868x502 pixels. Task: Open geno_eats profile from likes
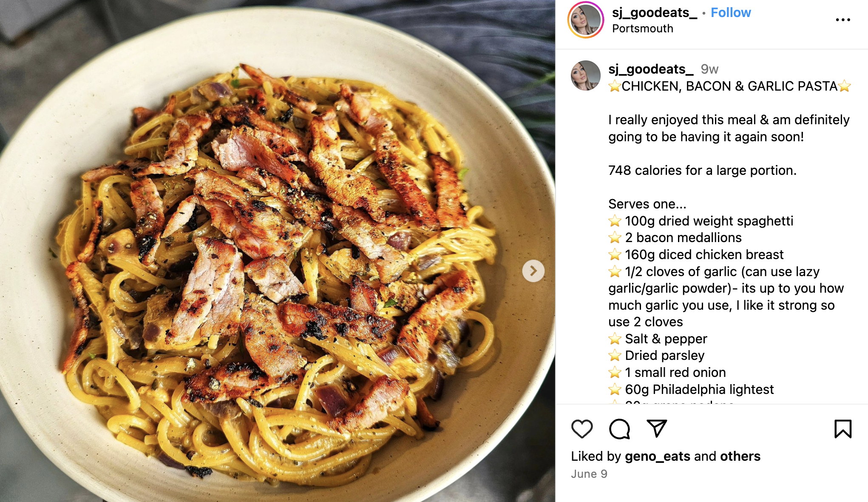pos(657,456)
